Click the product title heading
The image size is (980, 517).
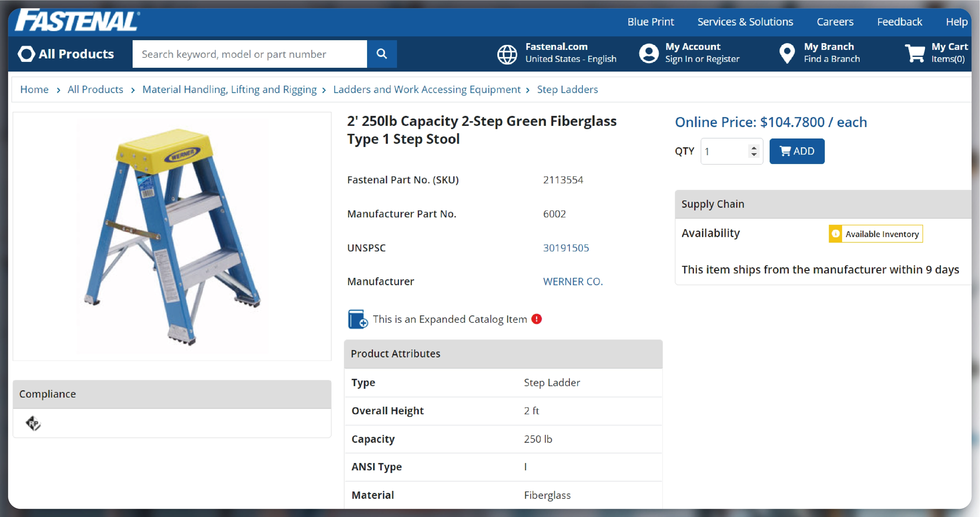[481, 130]
